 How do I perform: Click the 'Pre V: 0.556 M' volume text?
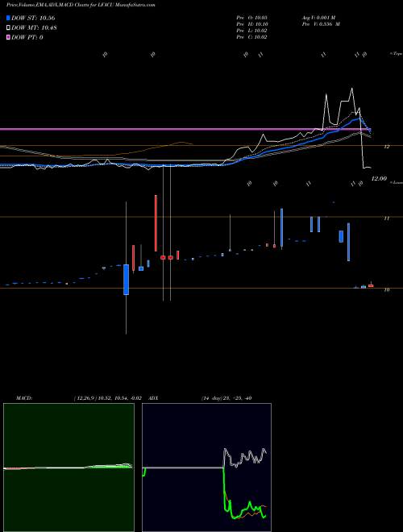click(x=321, y=24)
